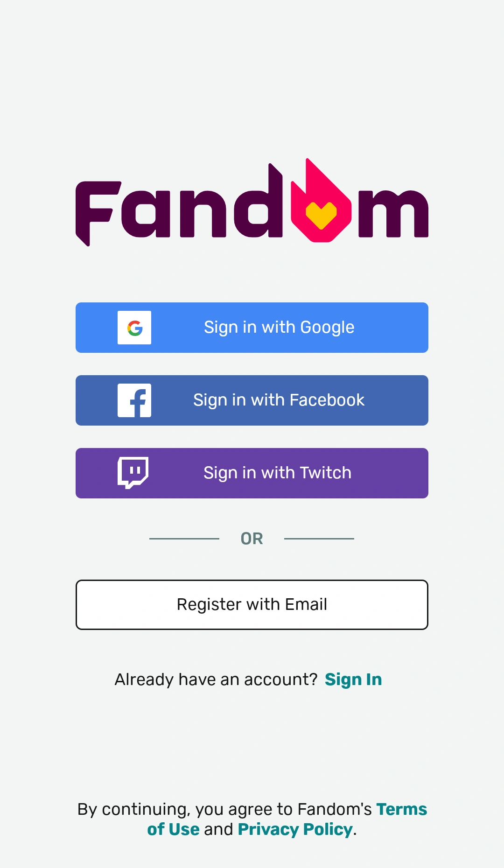Screen dimensions: 504x868
Task: Open the Terms of Use link
Action: [401, 809]
